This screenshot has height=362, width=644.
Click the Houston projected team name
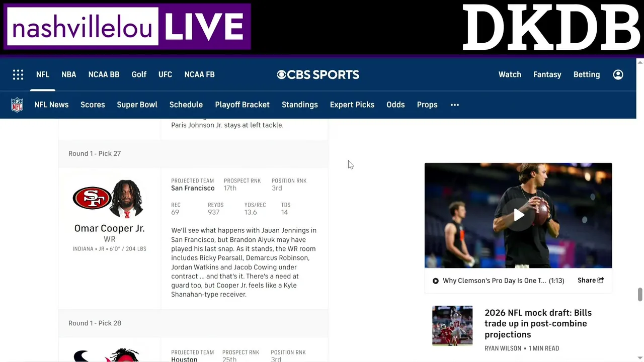point(184,359)
